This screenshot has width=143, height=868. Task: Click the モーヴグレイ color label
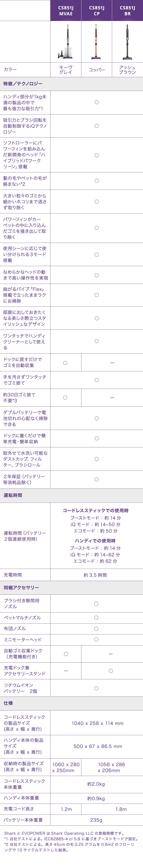66,70
